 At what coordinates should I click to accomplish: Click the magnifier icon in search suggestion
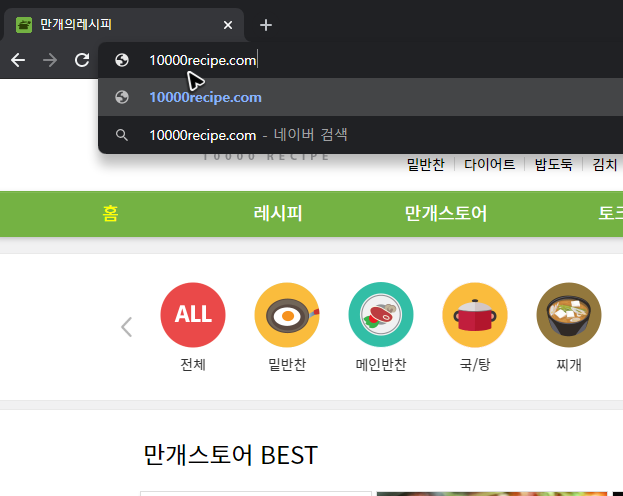[x=122, y=135]
